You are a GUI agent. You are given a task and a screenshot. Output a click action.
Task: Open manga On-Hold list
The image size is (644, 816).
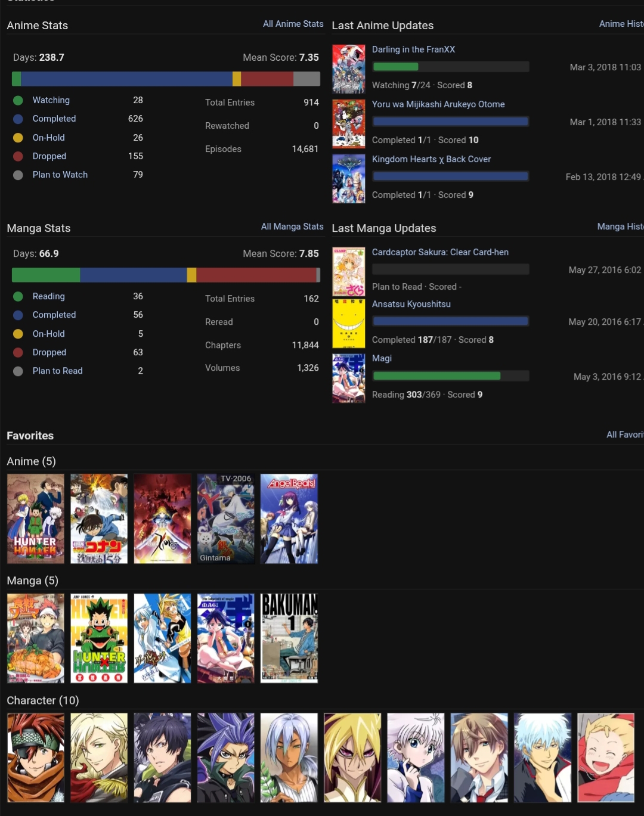48,334
